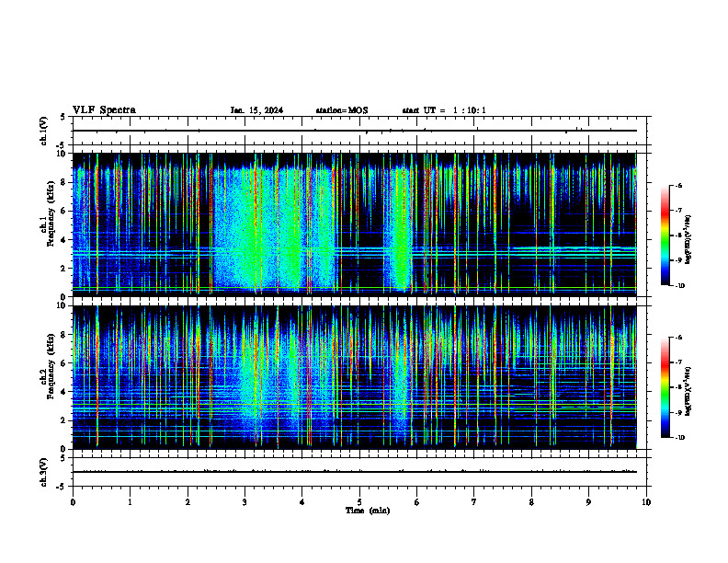Click the green burst in ch.1 spectrogram just before 6 min
The width and height of the screenshot is (728, 563).
pos(399,230)
